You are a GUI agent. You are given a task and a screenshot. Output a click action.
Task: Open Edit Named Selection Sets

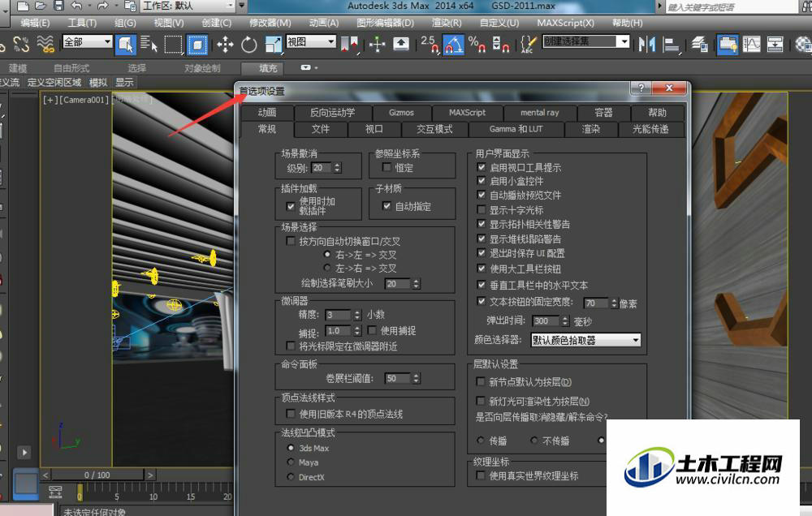point(528,45)
